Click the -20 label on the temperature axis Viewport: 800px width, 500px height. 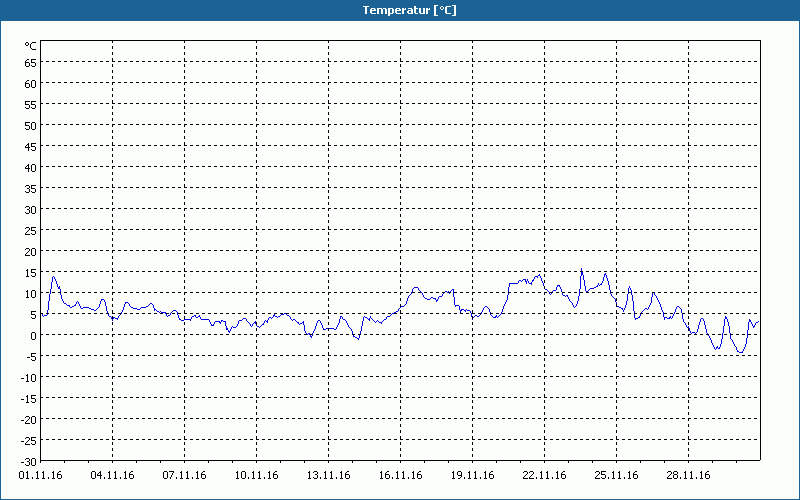pyautogui.click(x=28, y=420)
